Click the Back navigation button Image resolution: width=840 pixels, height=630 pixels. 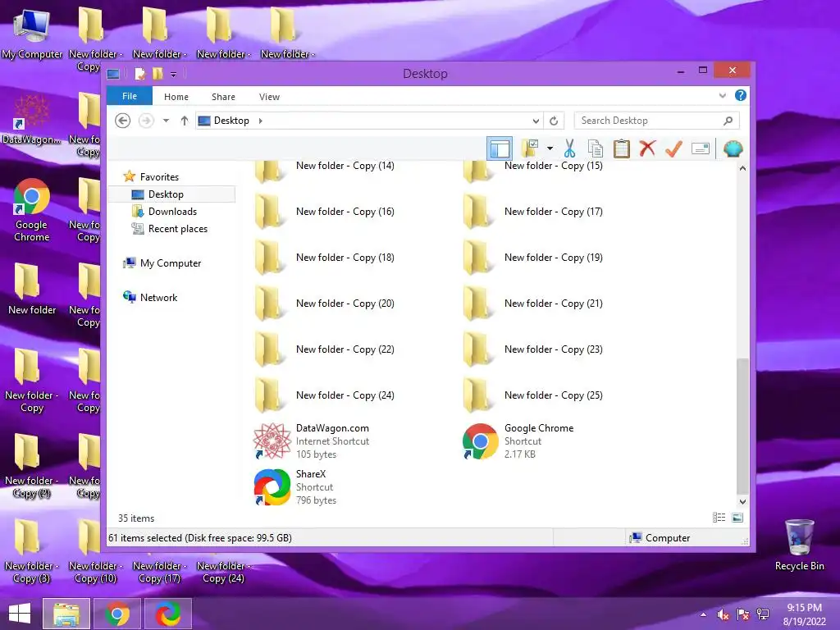pyautogui.click(x=123, y=121)
